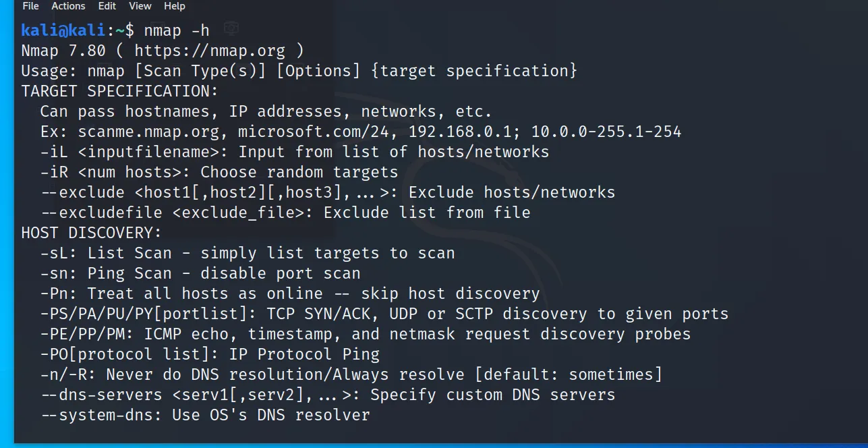Click 'scanme.nmap.org' in the example line
The width and height of the screenshot is (868, 448).
(x=148, y=132)
